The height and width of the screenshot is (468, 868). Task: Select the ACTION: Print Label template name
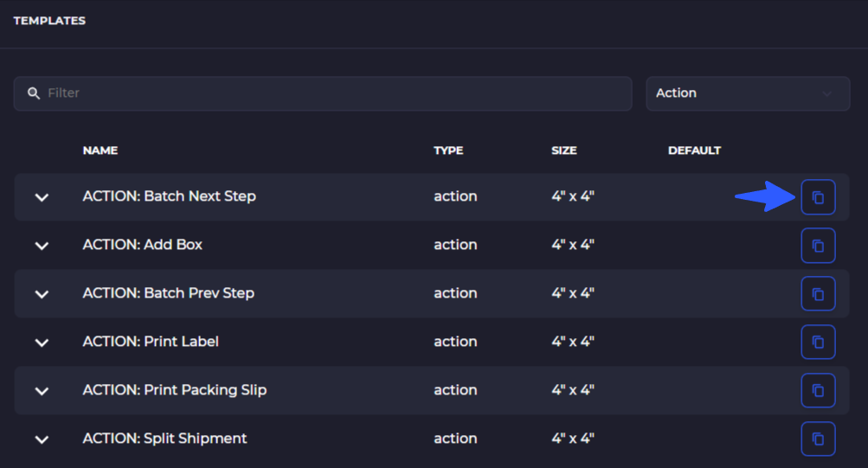(151, 342)
